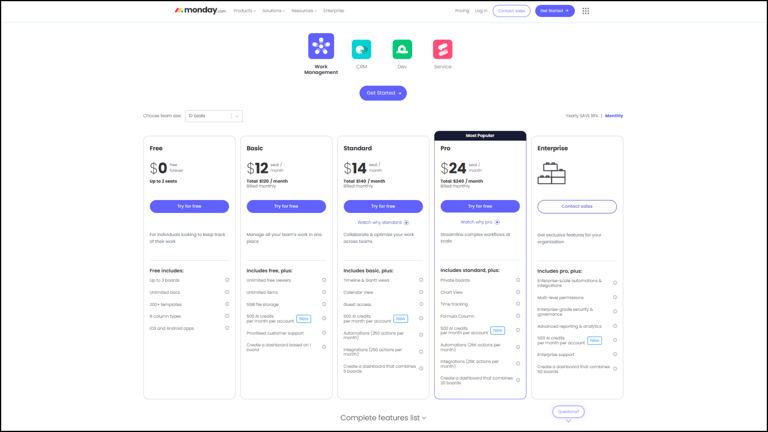Click the New badge in Enterprise plan

click(x=594, y=340)
